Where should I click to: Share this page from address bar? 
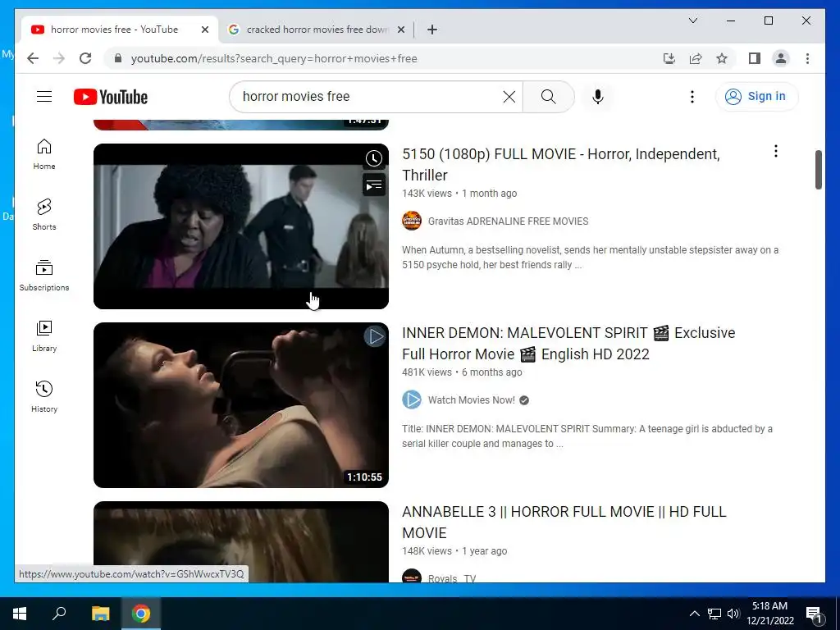pos(696,58)
